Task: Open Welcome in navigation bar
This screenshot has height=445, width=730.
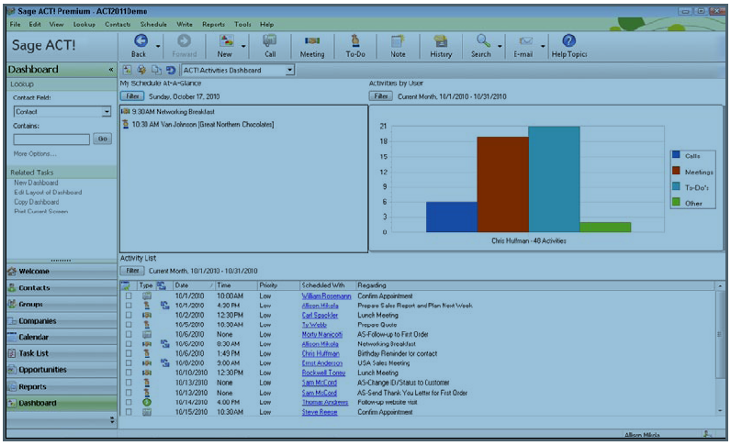Action: (61, 271)
